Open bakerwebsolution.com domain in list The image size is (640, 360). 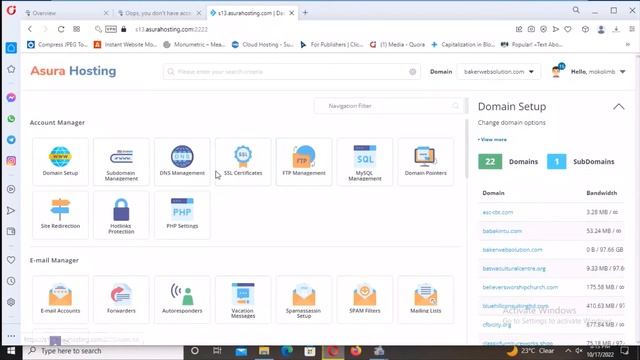512,250
